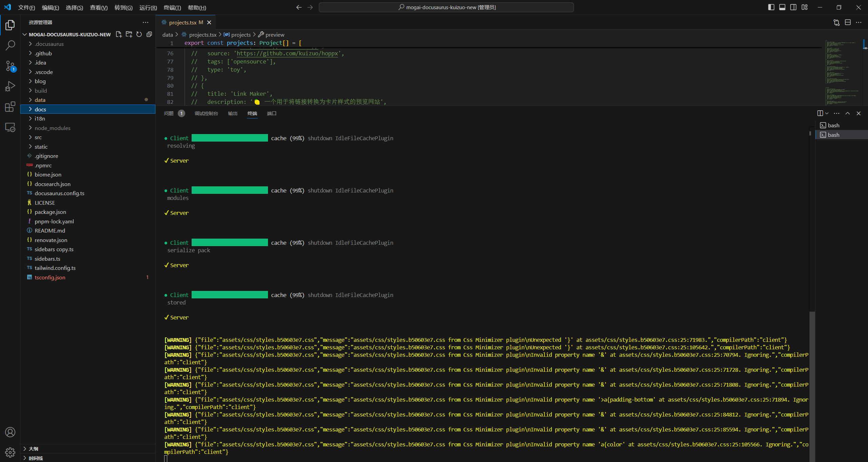
Task: Open the 编辑(E) menu
Action: click(x=50, y=7)
